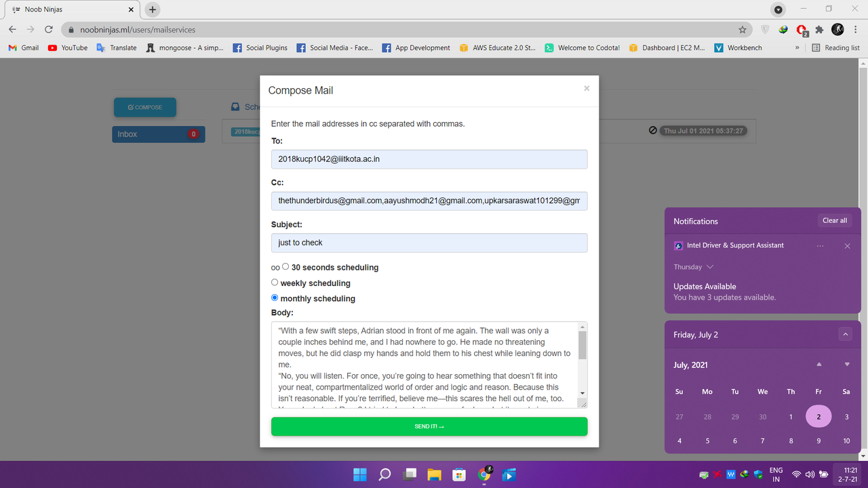Click the Schedule inbox icon
The height and width of the screenshot is (488, 868).
pos(235,106)
